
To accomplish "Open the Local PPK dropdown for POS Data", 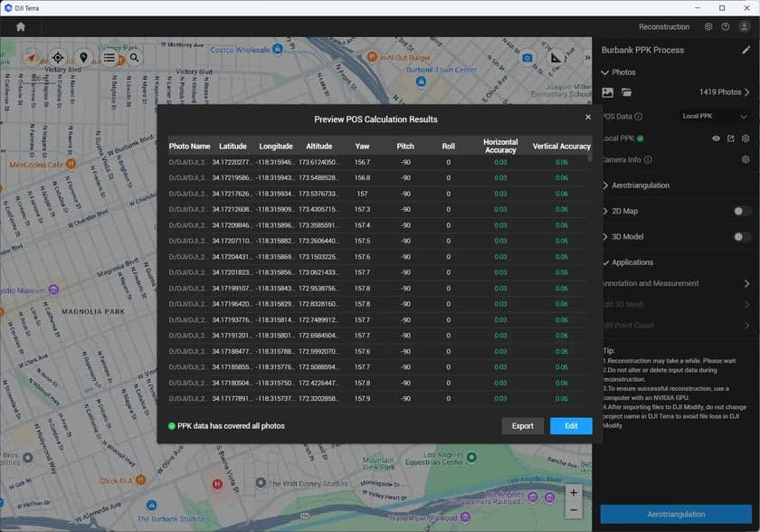I will point(715,116).
